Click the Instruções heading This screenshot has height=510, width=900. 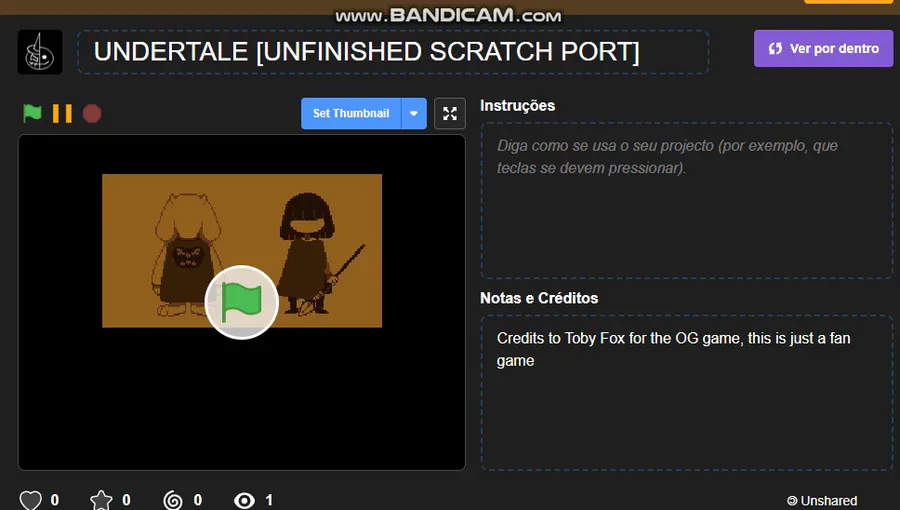point(517,106)
